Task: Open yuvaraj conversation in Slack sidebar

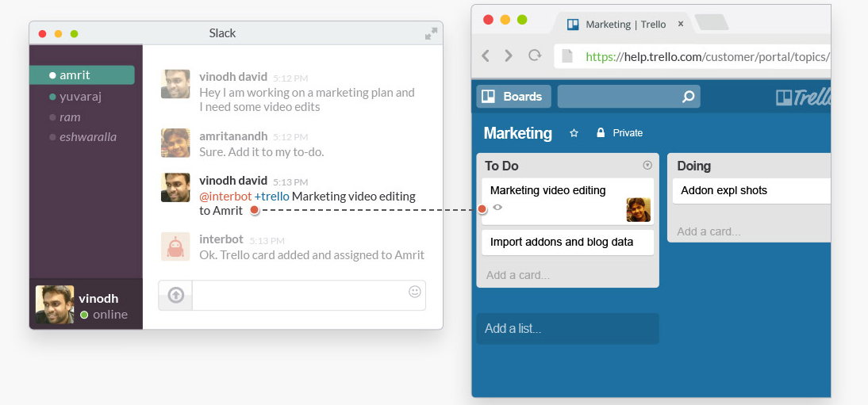Action: click(x=82, y=97)
